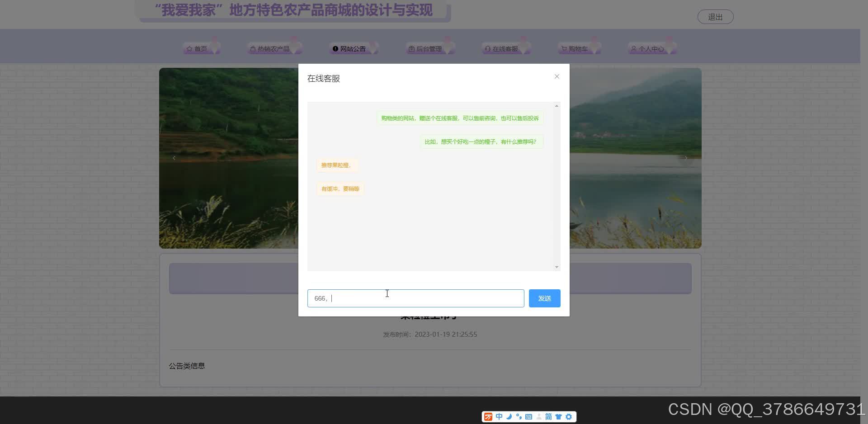Click the shop icon beside 热销农产品
This screenshot has height=424, width=868.
[252, 48]
